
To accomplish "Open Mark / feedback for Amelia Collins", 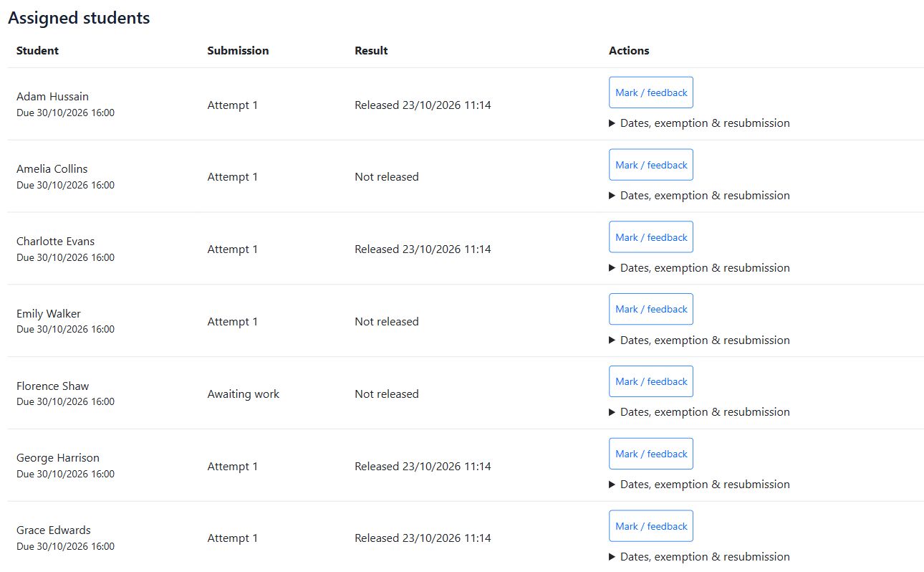I will 650,165.
